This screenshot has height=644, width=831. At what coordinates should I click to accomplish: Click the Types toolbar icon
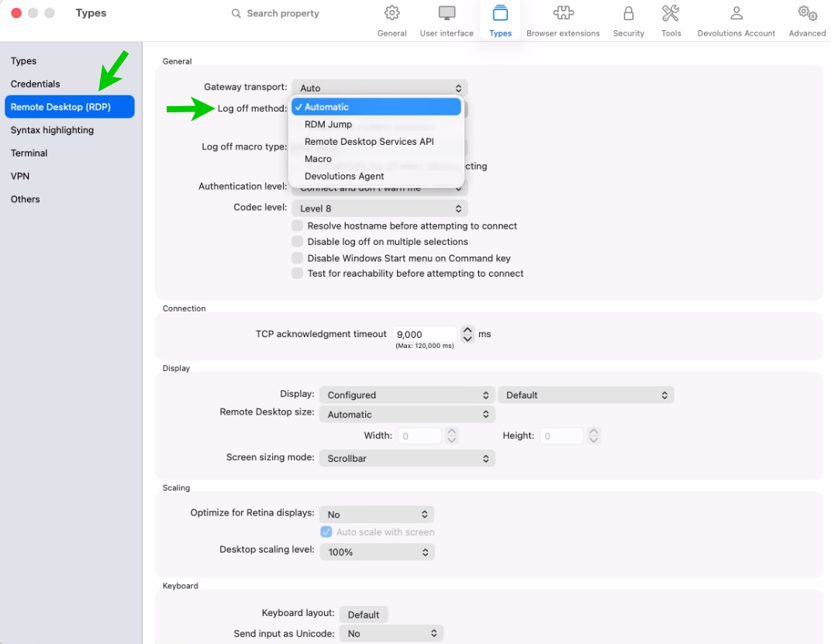500,14
